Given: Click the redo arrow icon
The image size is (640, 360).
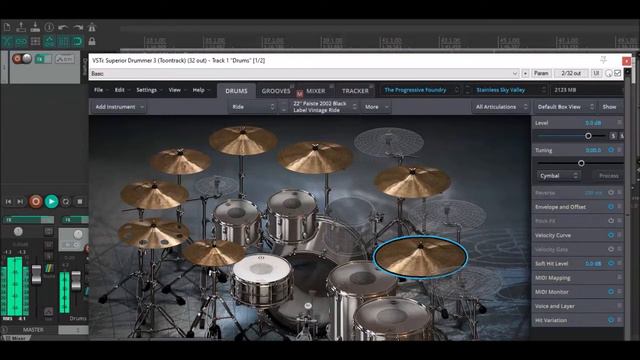Looking at the screenshot, I should [78, 27].
